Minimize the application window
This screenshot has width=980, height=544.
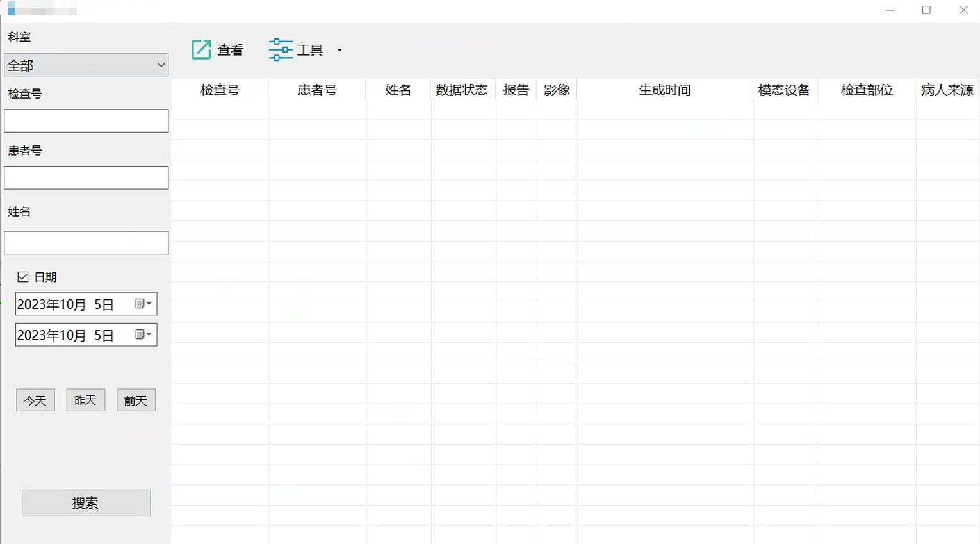[x=890, y=10]
